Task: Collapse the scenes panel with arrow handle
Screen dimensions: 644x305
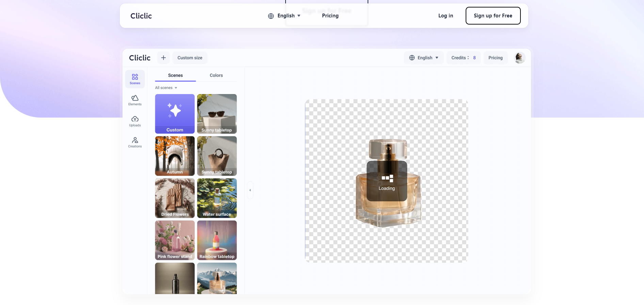Action: point(250,190)
